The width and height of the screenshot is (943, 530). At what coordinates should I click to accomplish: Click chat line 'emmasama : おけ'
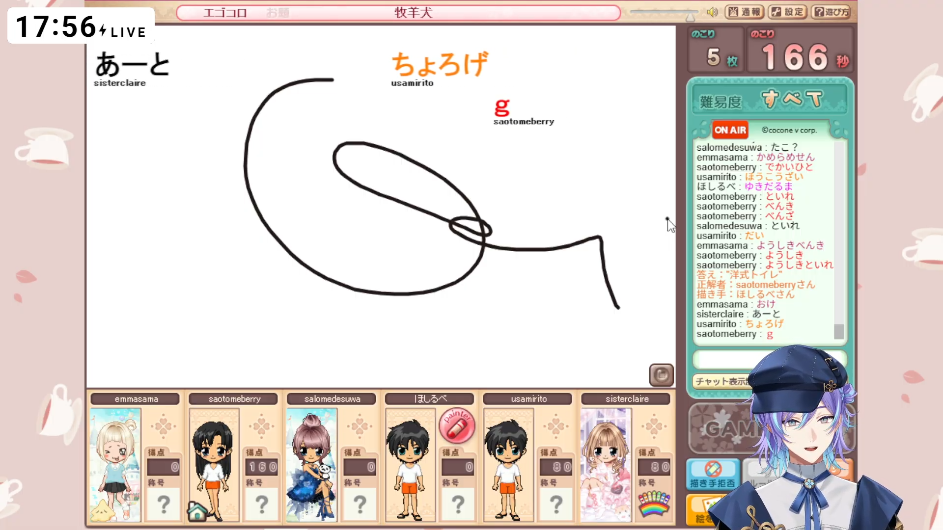[736, 304]
